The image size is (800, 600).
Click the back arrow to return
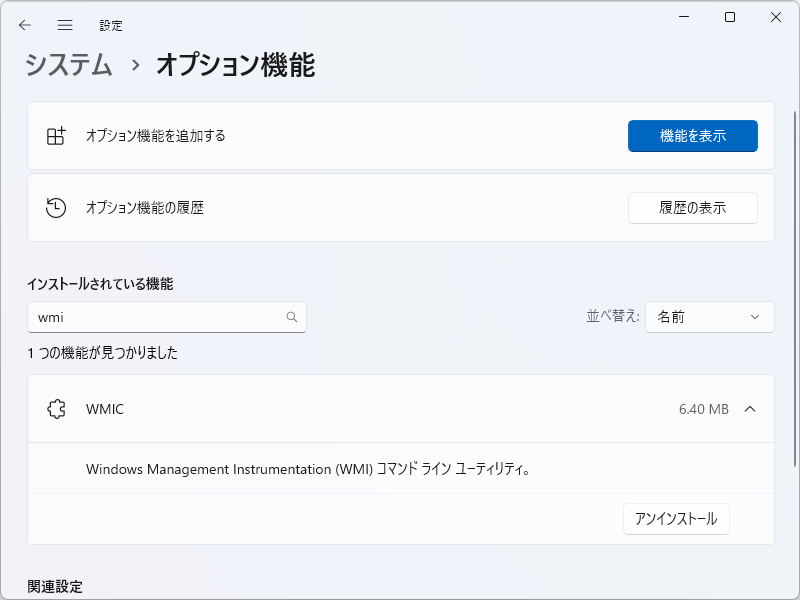[x=25, y=25]
